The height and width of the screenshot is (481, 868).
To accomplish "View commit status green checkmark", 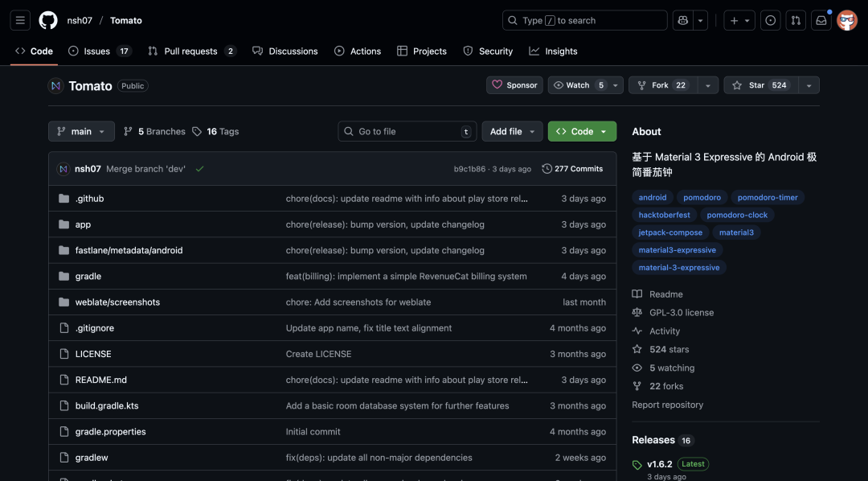I will click(200, 169).
